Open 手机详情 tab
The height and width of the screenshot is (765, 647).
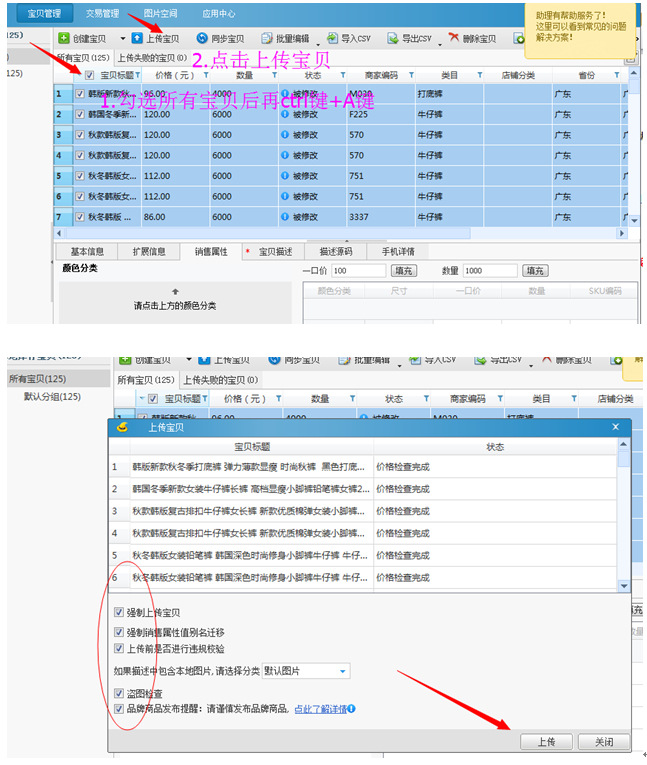(398, 251)
